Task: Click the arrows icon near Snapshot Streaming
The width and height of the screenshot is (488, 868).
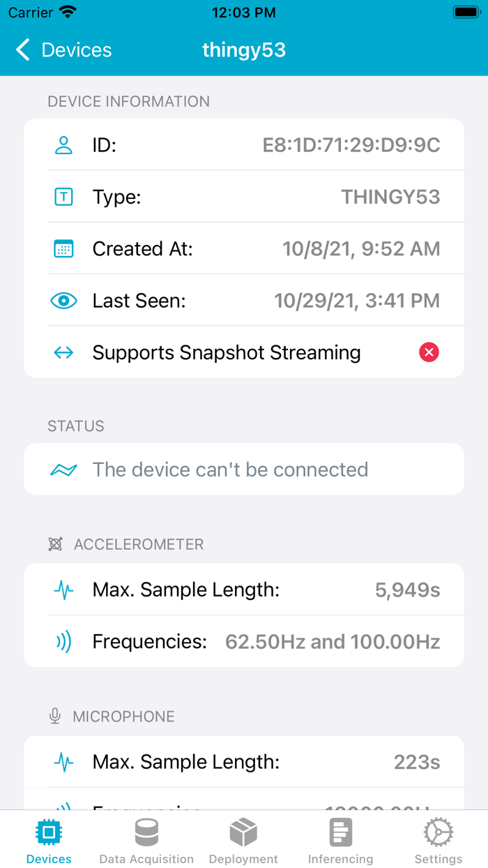Action: (63, 352)
